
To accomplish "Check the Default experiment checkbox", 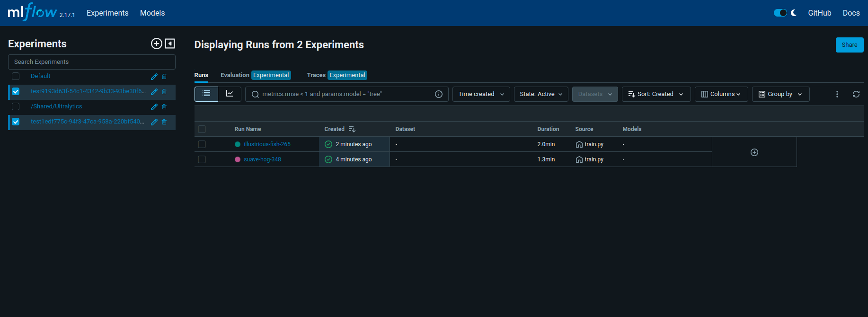I will pyautogui.click(x=16, y=76).
